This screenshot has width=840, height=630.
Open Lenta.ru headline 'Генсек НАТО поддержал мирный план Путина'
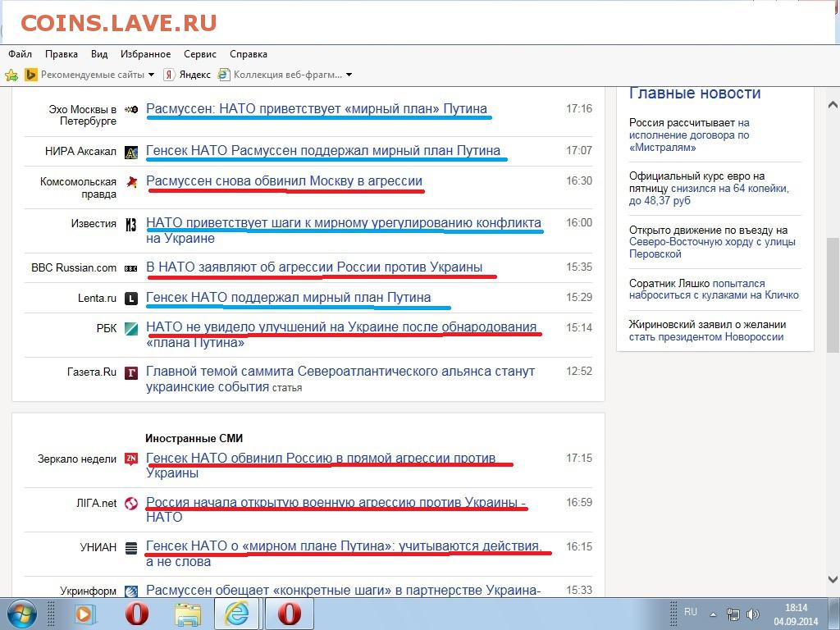point(288,297)
